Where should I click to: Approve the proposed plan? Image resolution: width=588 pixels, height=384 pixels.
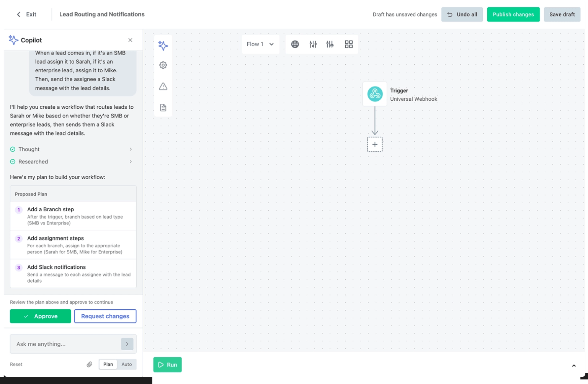tap(41, 316)
